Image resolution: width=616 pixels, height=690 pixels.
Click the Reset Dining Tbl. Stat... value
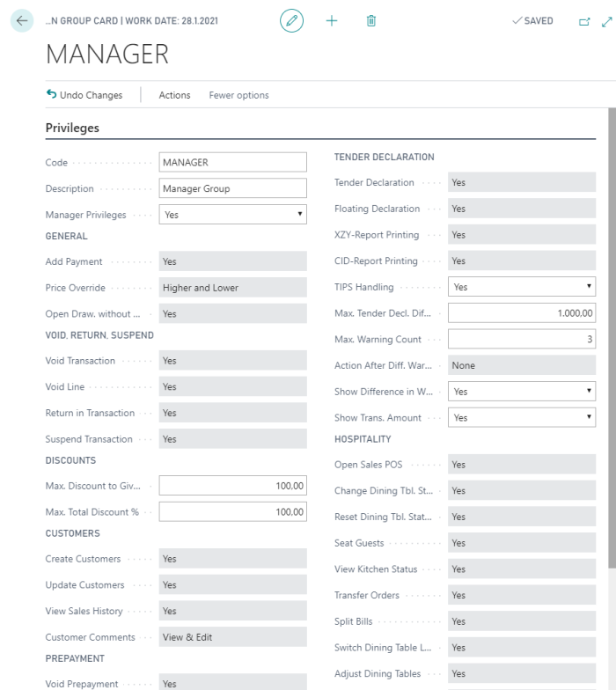coord(522,517)
